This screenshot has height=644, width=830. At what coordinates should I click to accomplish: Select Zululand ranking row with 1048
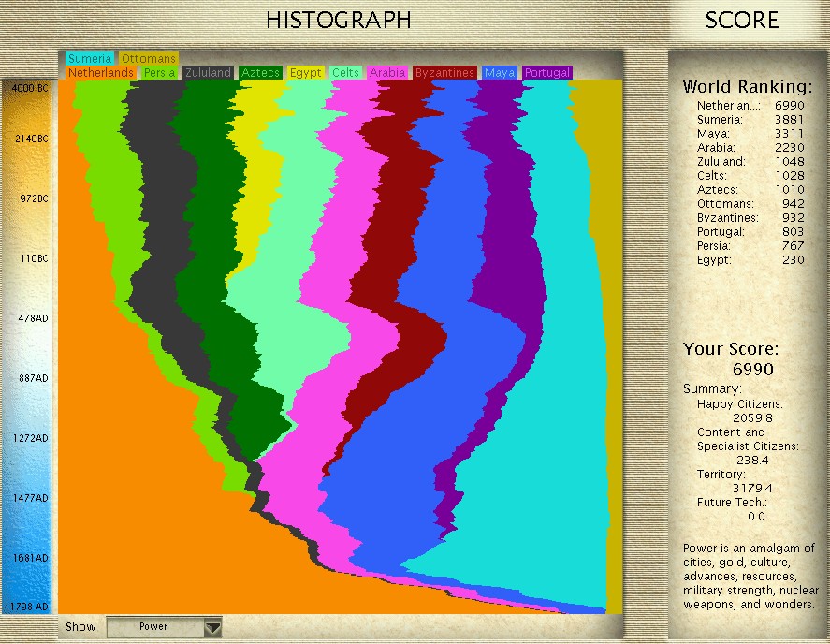click(750, 162)
